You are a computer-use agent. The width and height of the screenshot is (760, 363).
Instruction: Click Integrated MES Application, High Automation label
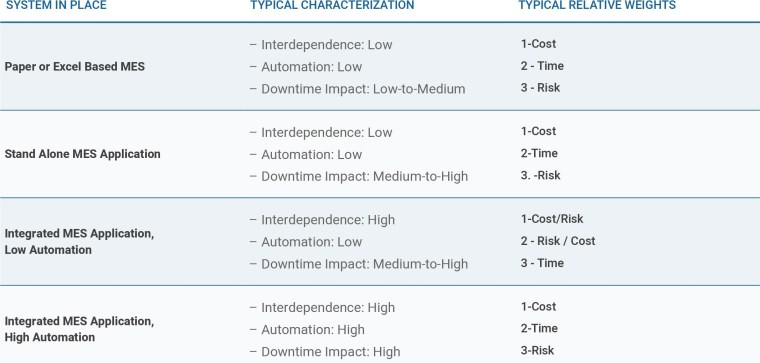click(x=79, y=329)
